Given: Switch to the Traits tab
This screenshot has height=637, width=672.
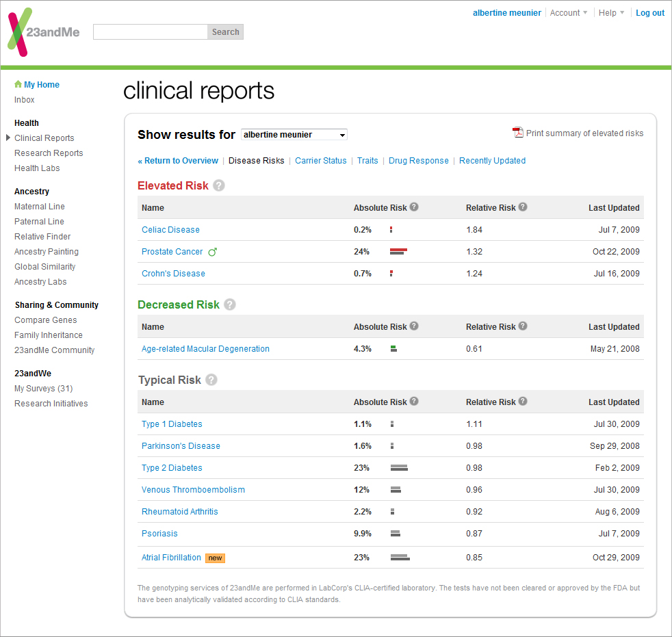Looking at the screenshot, I should point(367,161).
